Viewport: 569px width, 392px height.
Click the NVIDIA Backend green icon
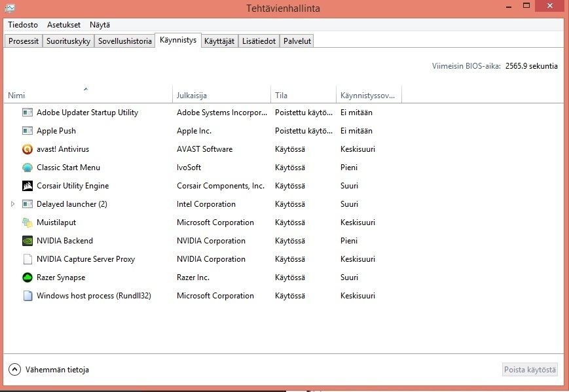pyautogui.click(x=28, y=241)
